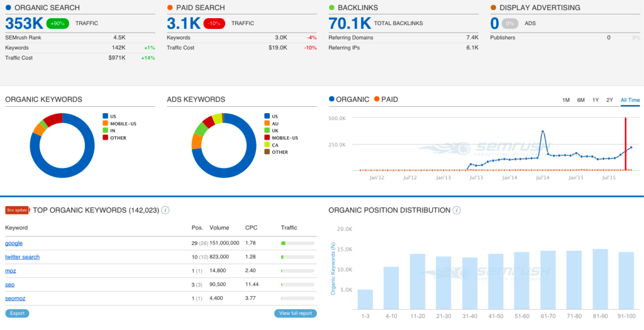This screenshot has height=330, width=644.
Task: Open the 'google' keyword link
Action: [x=14, y=243]
